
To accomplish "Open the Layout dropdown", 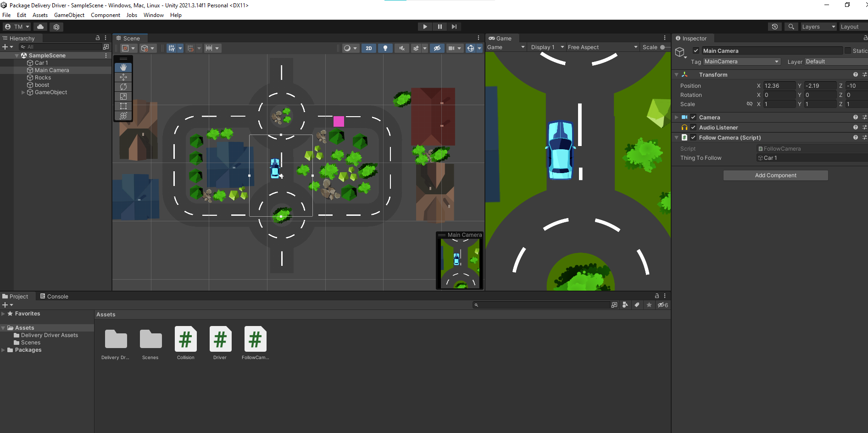I will 852,27.
